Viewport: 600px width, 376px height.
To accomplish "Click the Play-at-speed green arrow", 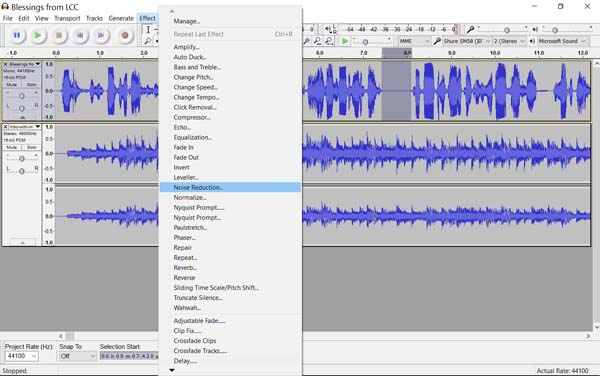I will 345,41.
